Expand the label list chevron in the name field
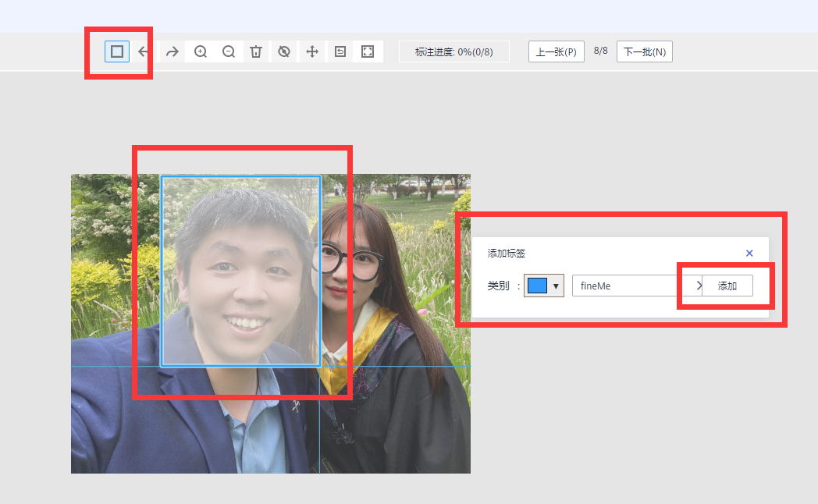Screen dimensions: 818x504 pyautogui.click(x=699, y=286)
